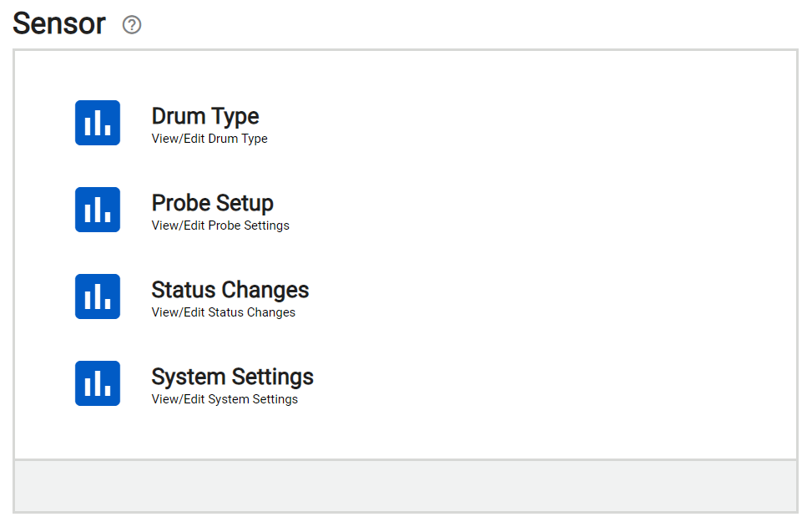Click the View/Edit System Settings description

pyautogui.click(x=224, y=399)
